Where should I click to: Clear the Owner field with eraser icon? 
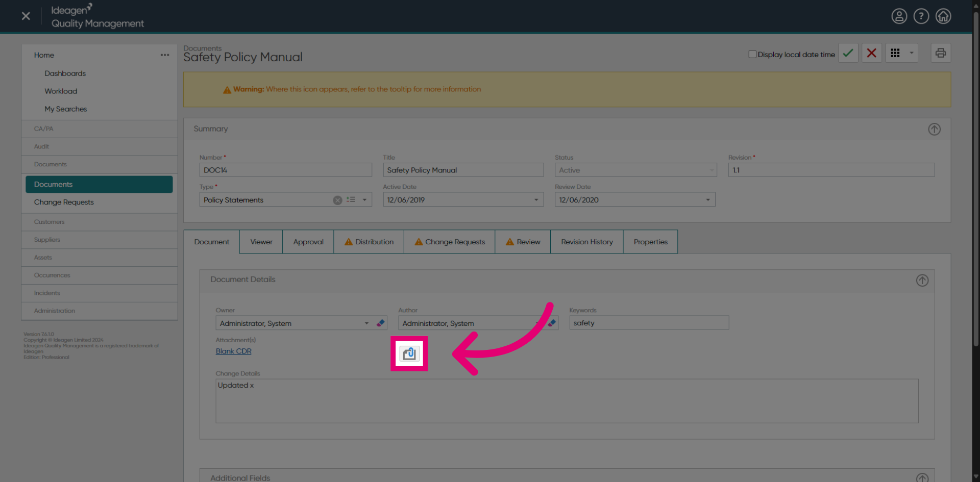point(380,323)
